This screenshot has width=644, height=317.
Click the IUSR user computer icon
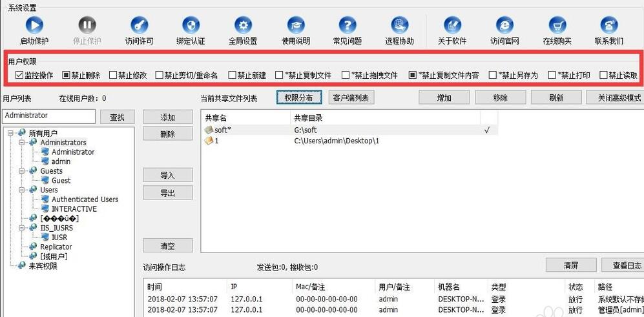click(x=45, y=238)
